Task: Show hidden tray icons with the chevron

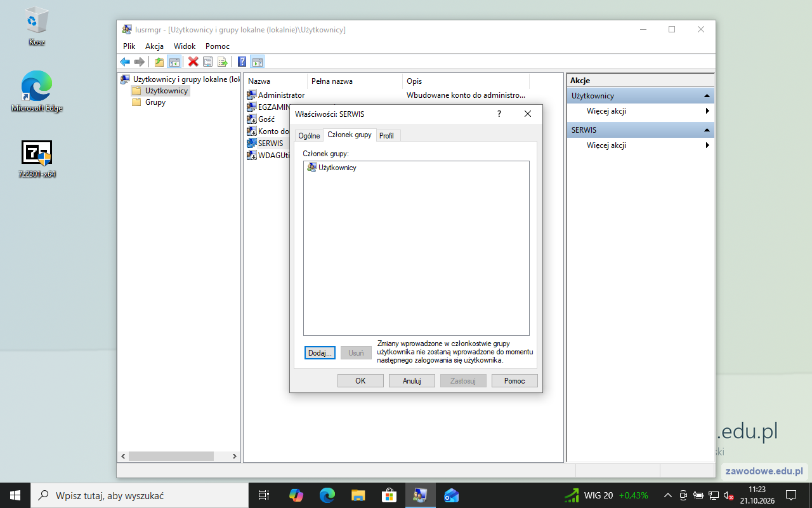Action: [x=667, y=495]
